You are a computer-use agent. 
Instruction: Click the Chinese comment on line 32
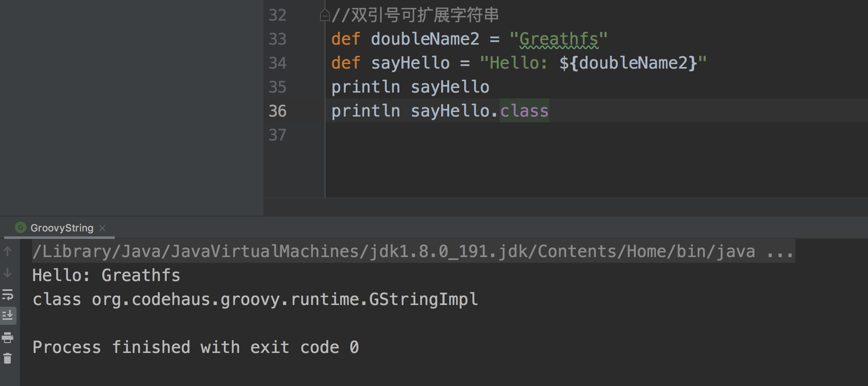pos(415,15)
